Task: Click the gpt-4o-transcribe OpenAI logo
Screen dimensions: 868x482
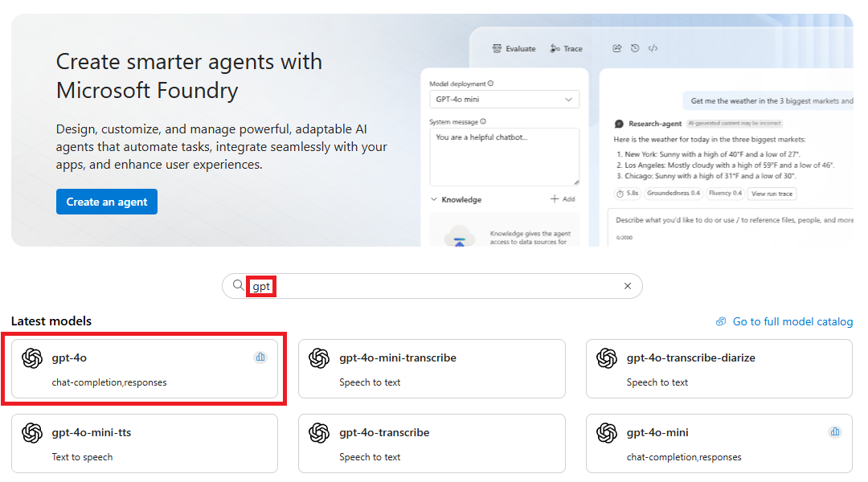Action: pyautogui.click(x=319, y=433)
